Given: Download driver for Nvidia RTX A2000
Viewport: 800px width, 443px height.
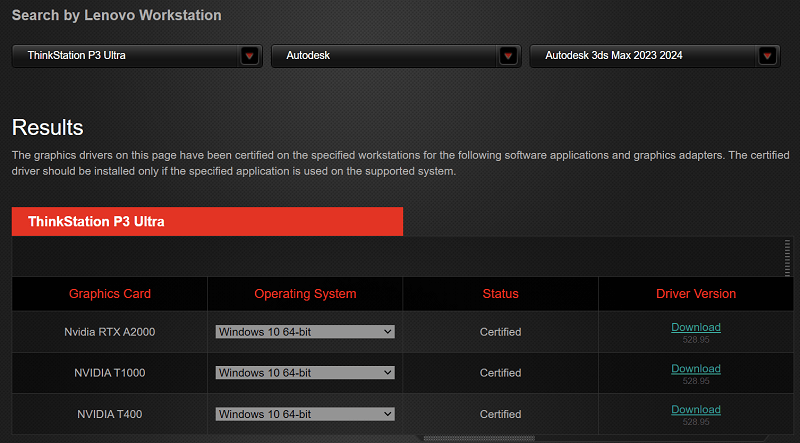Looking at the screenshot, I should pos(696,327).
